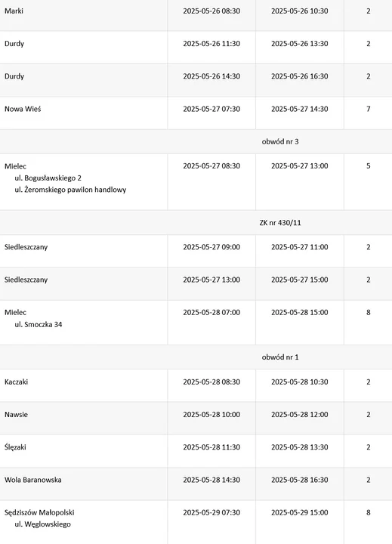This screenshot has width=392, height=544.
Task: Select end time 2025-05-26 16:30
Action: pos(300,76)
